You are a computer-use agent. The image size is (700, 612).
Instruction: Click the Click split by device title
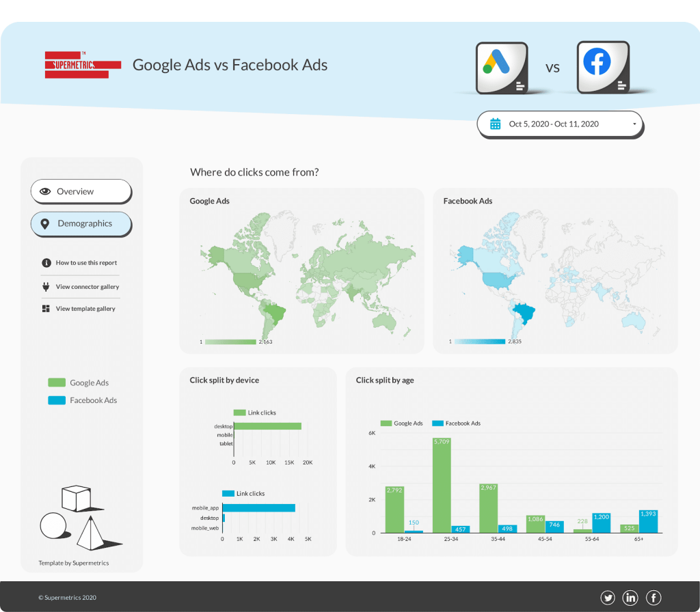coord(224,380)
